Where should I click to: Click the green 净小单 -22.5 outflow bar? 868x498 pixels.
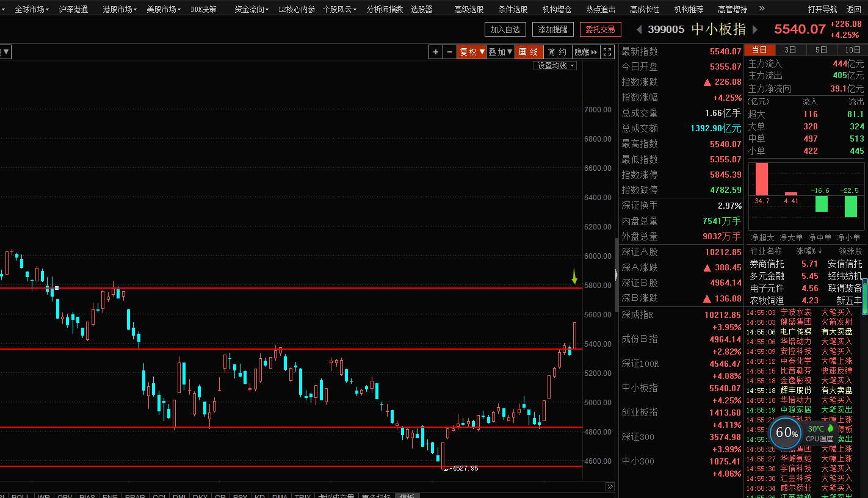(850, 206)
